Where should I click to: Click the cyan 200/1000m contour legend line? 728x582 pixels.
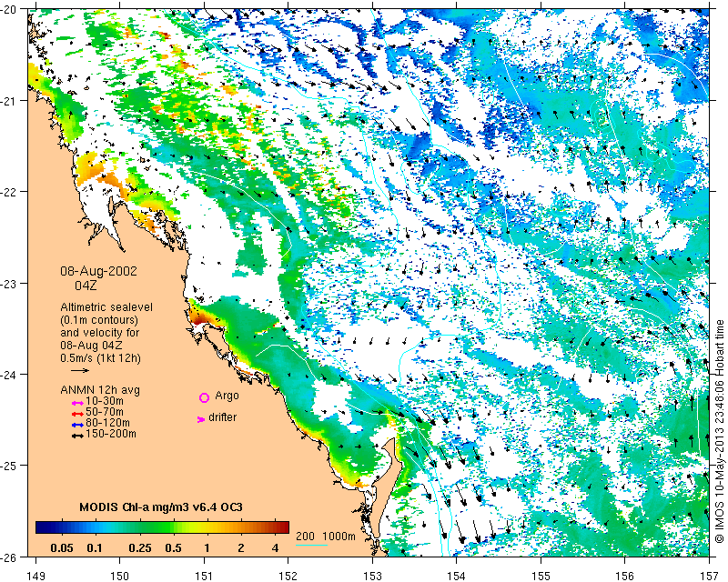tap(311, 545)
